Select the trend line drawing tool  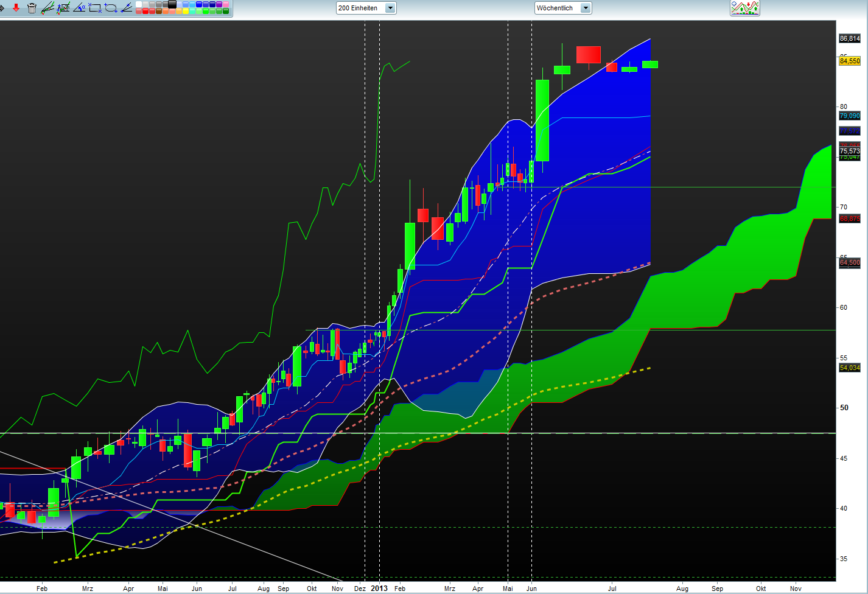click(x=47, y=8)
